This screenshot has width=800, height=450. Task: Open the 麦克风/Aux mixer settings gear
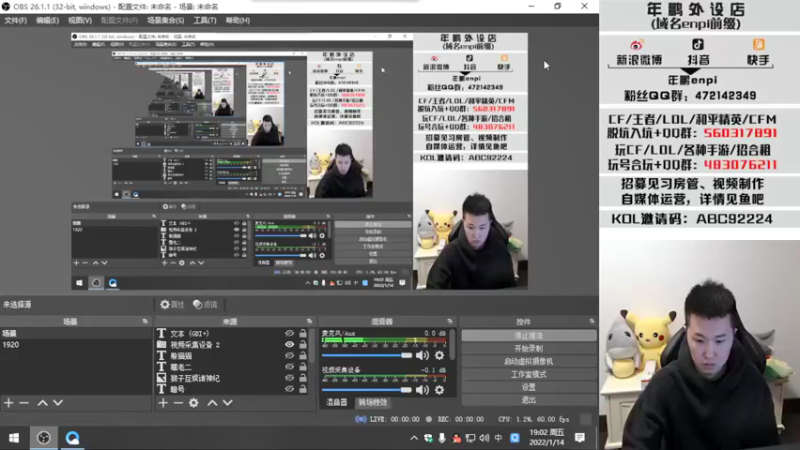(439, 355)
